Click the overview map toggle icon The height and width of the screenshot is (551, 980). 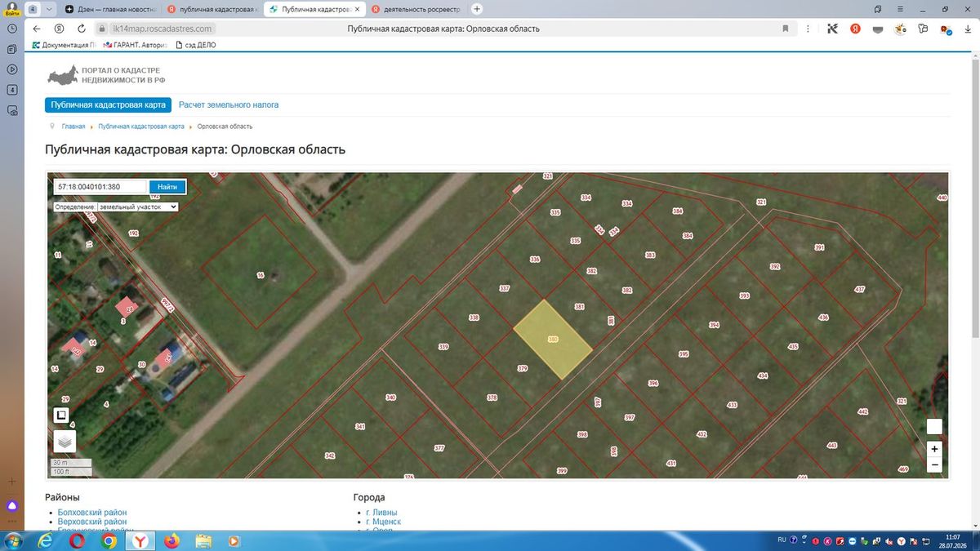61,415
